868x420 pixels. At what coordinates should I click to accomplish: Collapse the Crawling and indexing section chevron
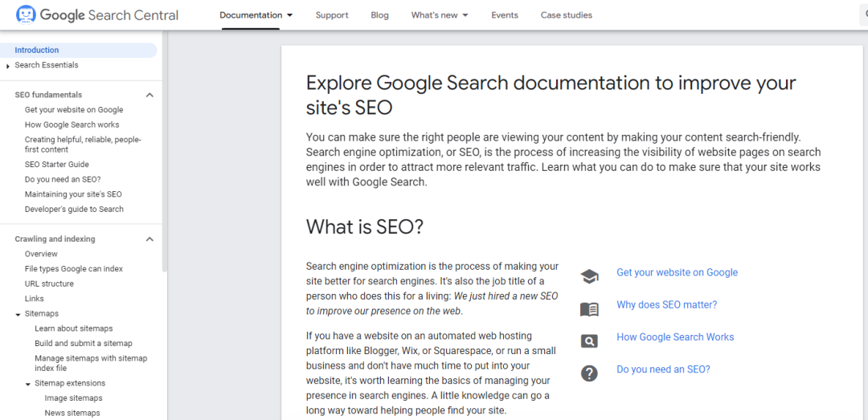pyautogui.click(x=149, y=239)
